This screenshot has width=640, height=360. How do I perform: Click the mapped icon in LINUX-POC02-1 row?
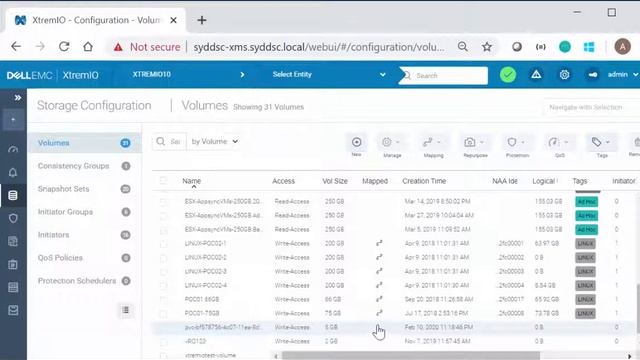point(379,243)
